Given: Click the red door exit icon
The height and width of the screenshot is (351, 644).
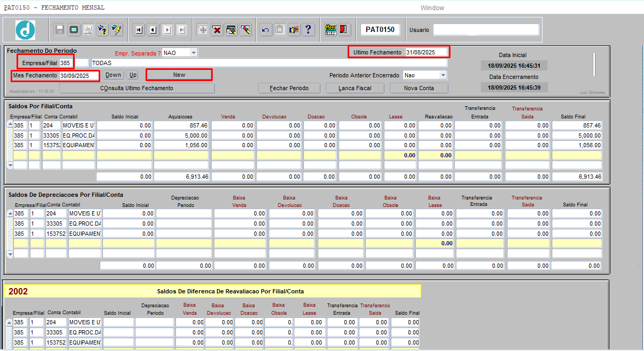Looking at the screenshot, I should pos(343,30).
